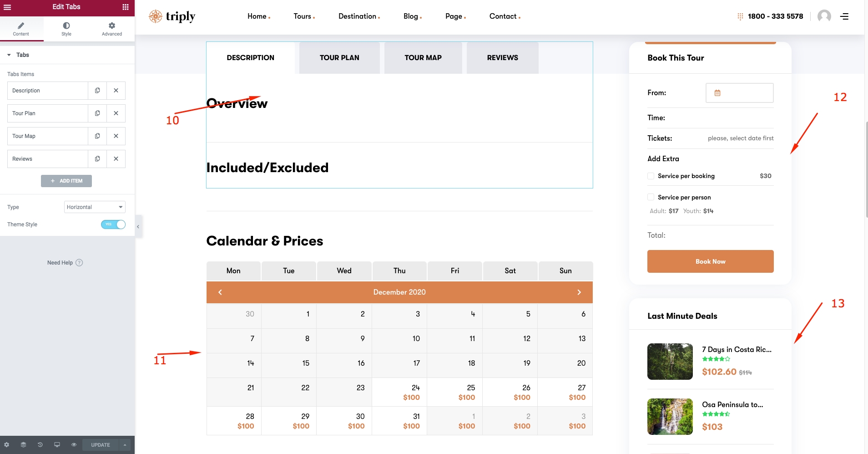This screenshot has width=868, height=454.
Task: Click the Book Now button
Action: (710, 261)
